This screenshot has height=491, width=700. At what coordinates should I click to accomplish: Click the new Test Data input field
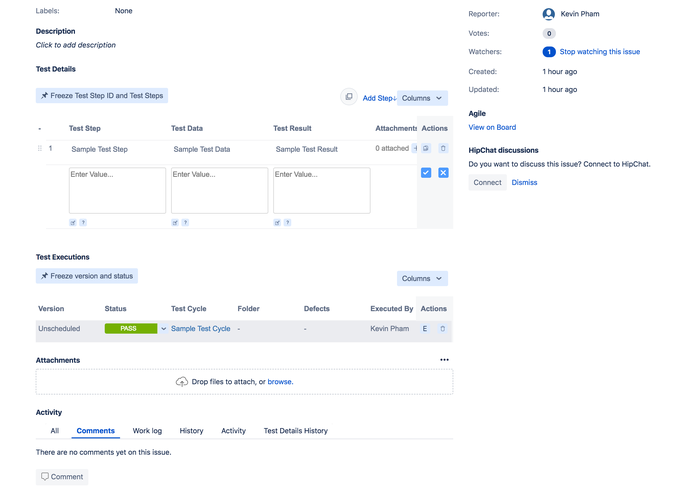(x=220, y=191)
